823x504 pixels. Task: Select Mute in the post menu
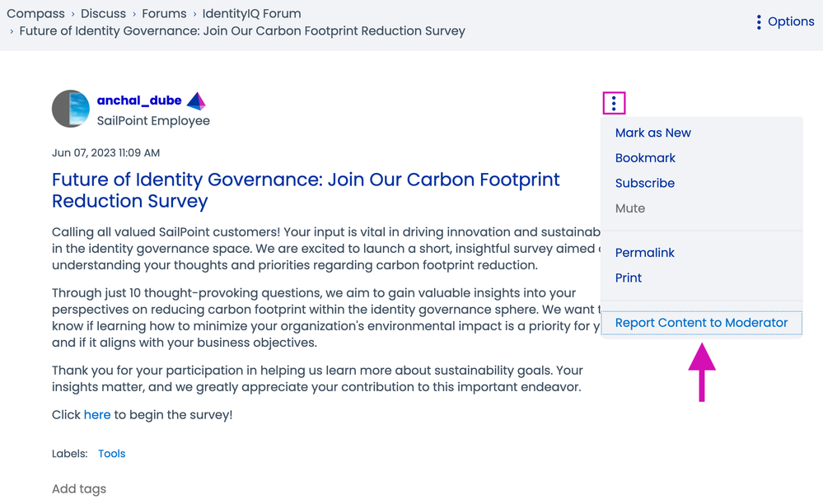tap(629, 208)
